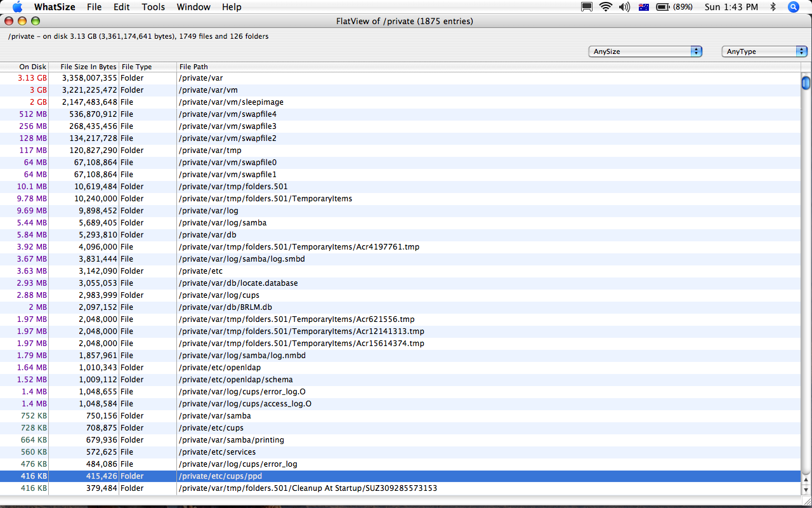This screenshot has width=812, height=508.
Task: Click the Australian flag input menu icon
Action: (x=644, y=7)
